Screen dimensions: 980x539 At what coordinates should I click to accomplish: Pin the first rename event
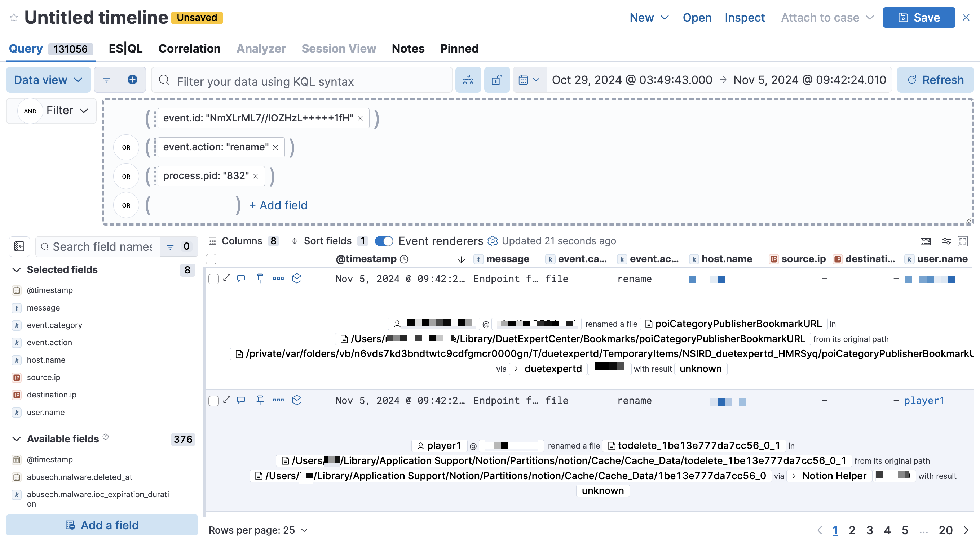[x=260, y=278]
